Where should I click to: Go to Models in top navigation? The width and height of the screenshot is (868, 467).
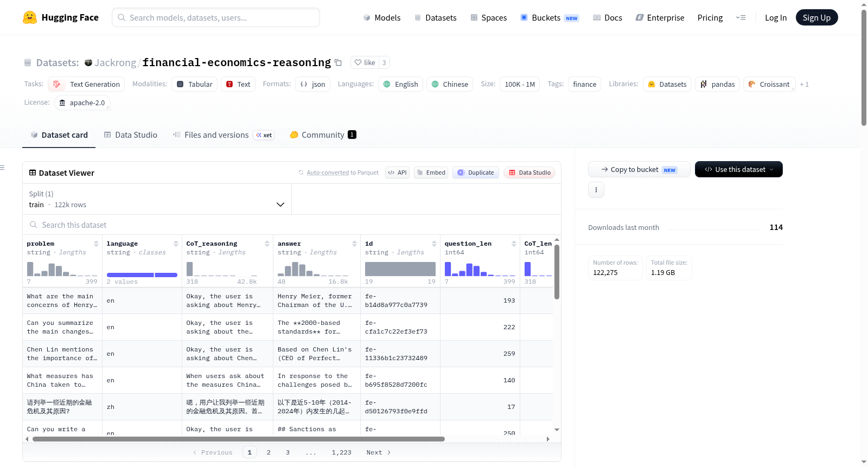pos(382,17)
